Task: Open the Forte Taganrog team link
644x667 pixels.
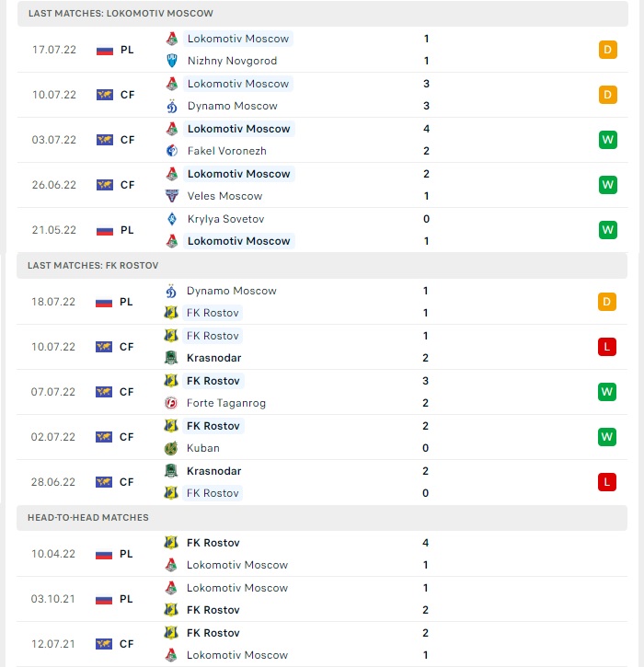Action: [226, 403]
